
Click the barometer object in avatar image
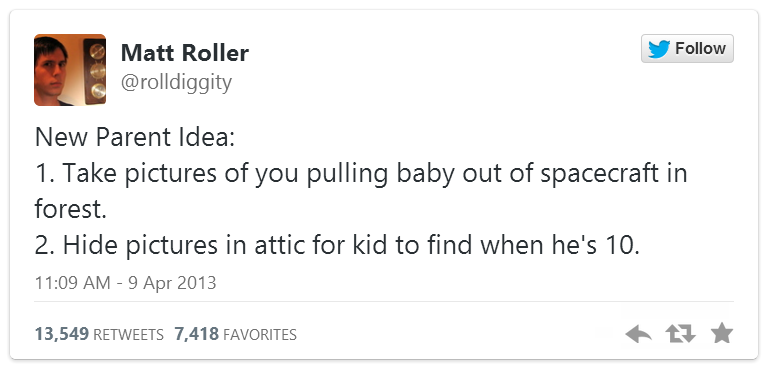pos(95,71)
